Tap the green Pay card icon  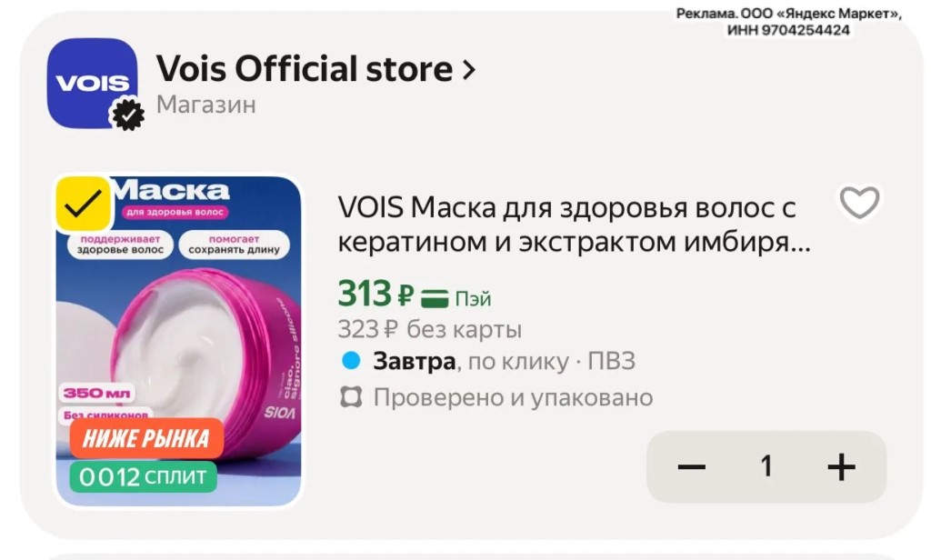(x=435, y=298)
